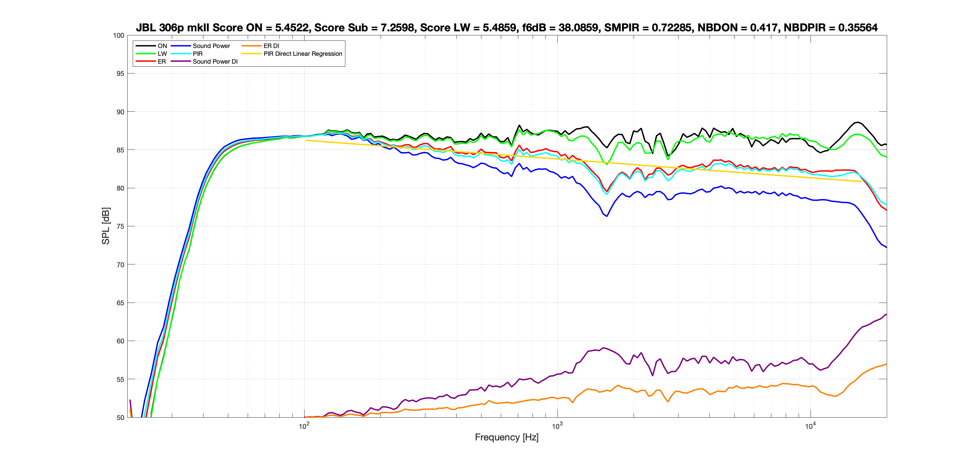This screenshot has width=980, height=469.
Task: Click the y-axis tick label '60'
Action: tap(120, 341)
